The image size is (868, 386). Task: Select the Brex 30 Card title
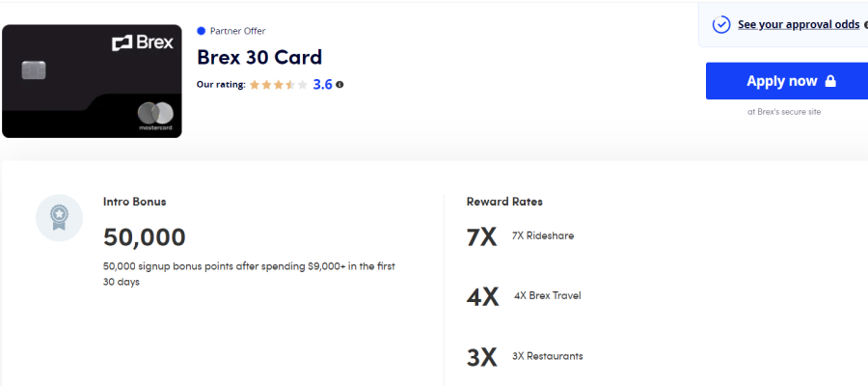(259, 58)
